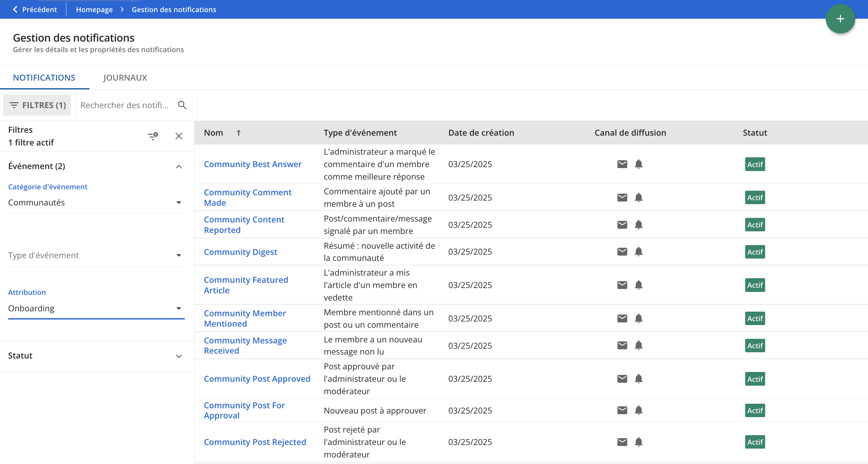Go to Homepage breadcrumb
868x464 pixels.
tap(94, 10)
